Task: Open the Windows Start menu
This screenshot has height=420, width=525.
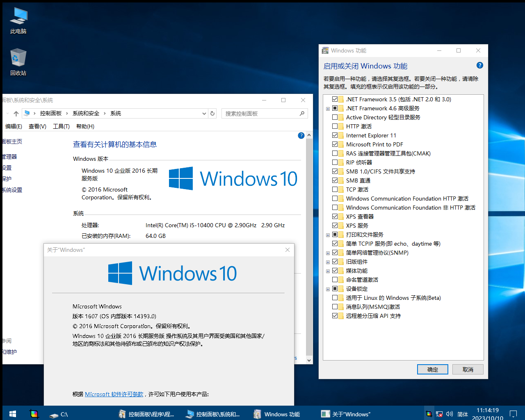Action: tap(13, 414)
